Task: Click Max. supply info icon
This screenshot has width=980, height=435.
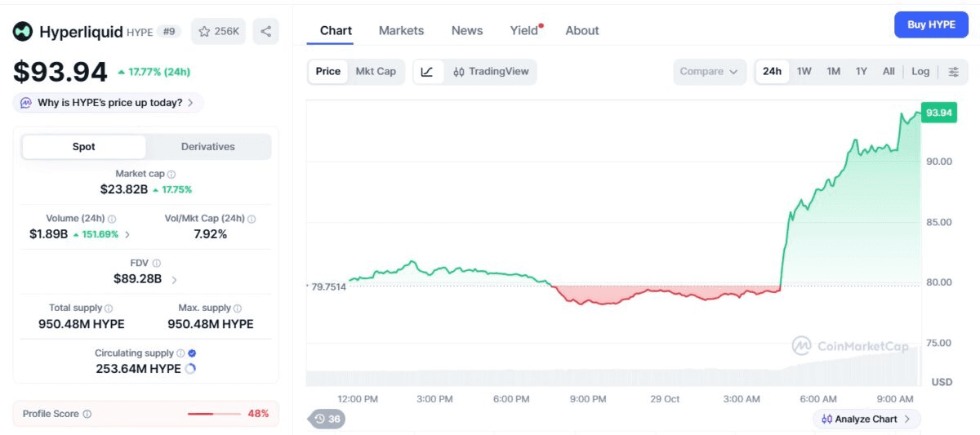Action: (x=238, y=308)
